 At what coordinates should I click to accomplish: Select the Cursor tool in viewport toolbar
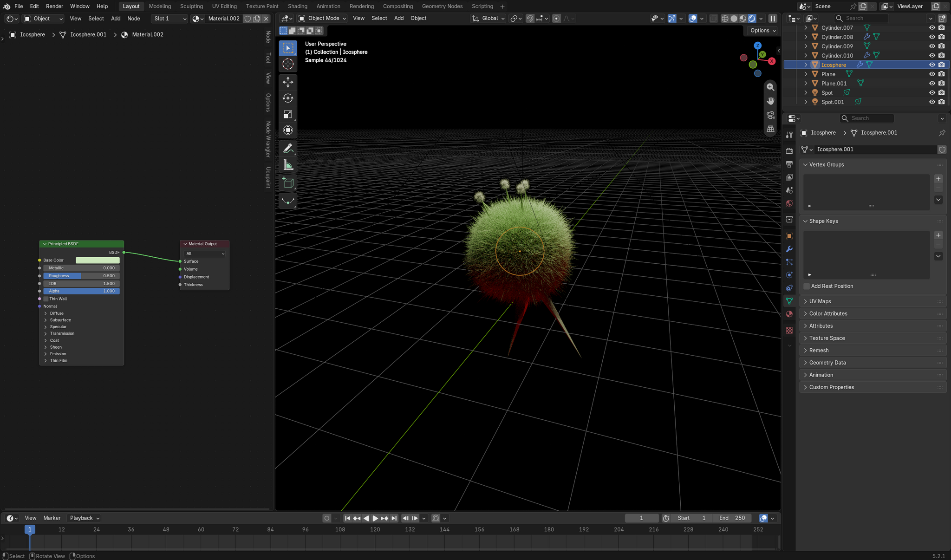click(x=288, y=64)
